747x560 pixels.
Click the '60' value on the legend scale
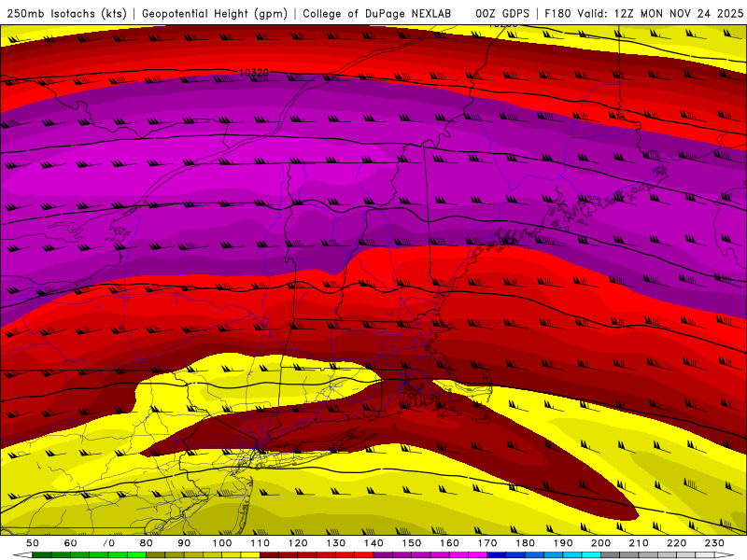[71, 543]
